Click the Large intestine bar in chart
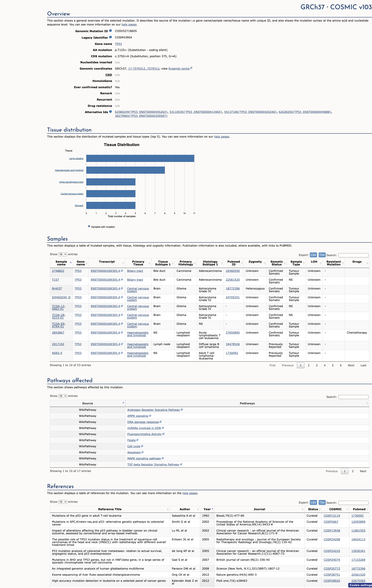 tap(140, 159)
